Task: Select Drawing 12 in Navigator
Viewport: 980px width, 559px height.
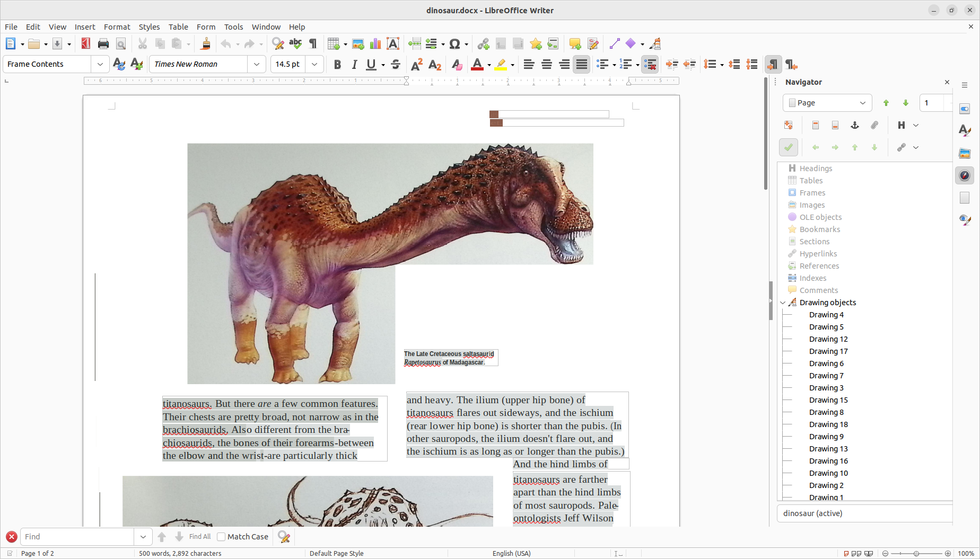Action: pos(828,339)
